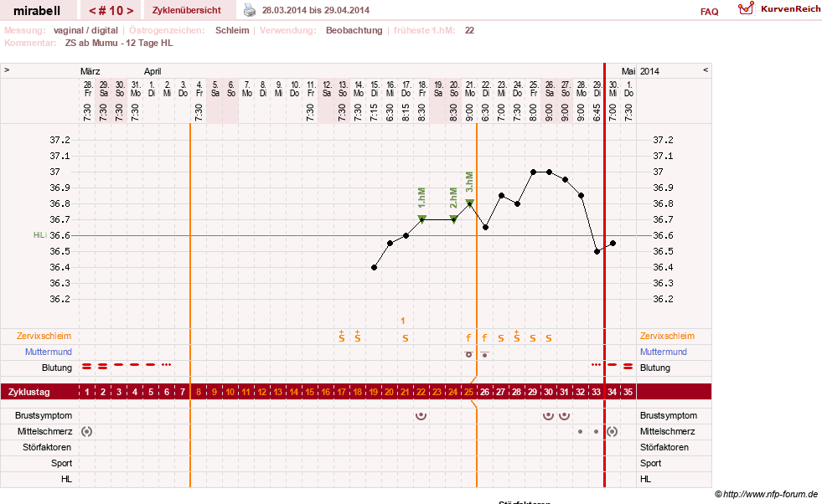822x504 pixels.
Task: Click the orange number 1 above day 21 mucus
Action: tap(402, 321)
